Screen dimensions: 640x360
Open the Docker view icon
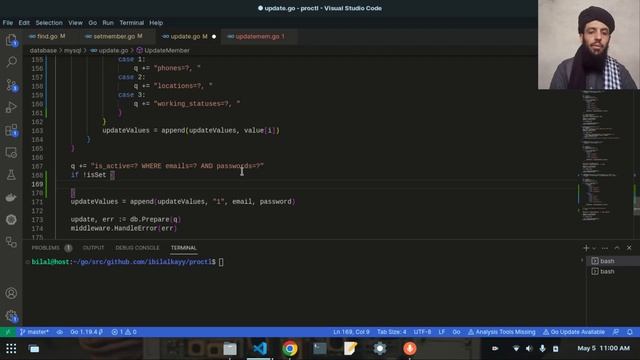point(11,198)
